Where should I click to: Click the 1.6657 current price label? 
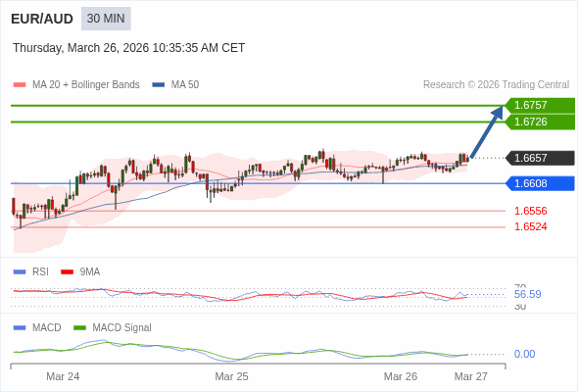[540, 158]
